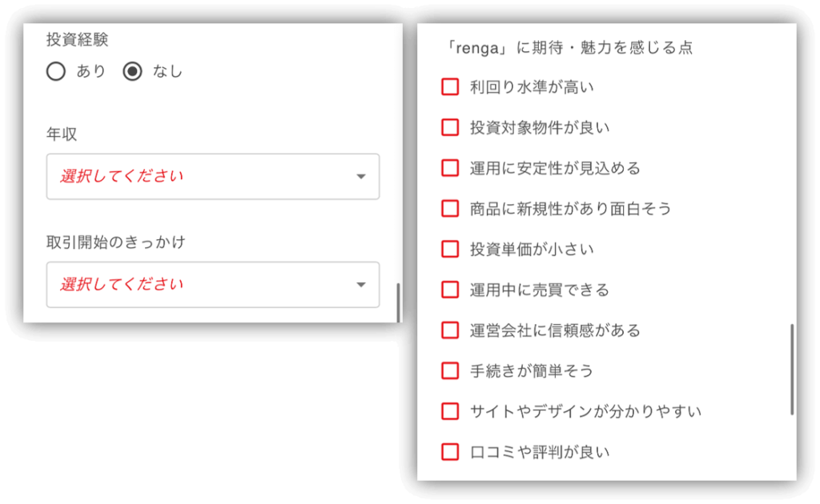
Task: Check サイトやデザインが分かりやすい checkbox
Action: (x=450, y=411)
